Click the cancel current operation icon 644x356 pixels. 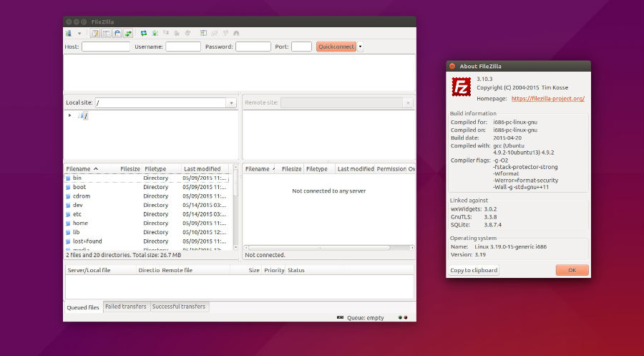pos(166,33)
